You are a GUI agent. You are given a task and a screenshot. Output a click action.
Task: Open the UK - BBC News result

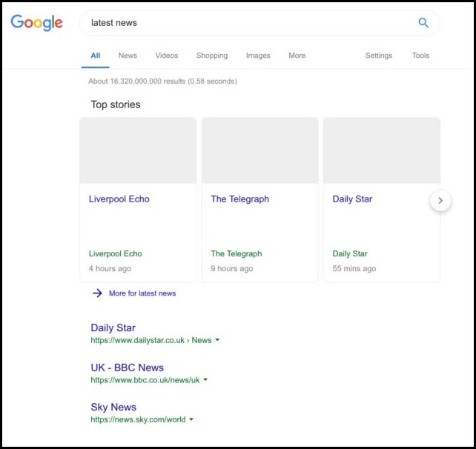(127, 367)
